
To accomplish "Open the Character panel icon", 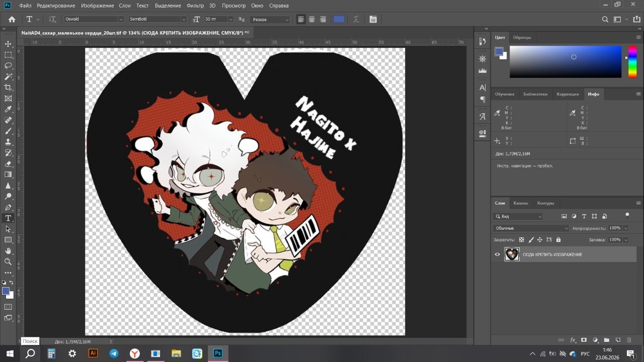I will pos(482,87).
